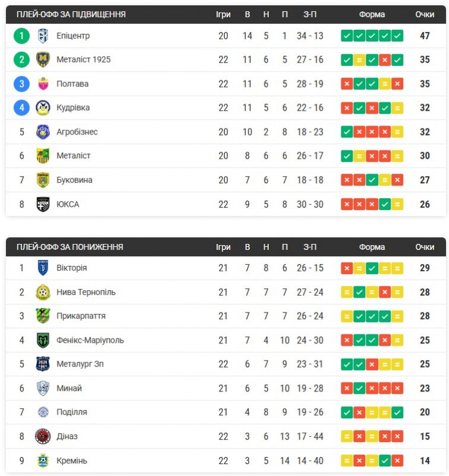Viewport: 449px width, 476px height.
Task: Click the ЮКСА black shield logo
Action: [x=43, y=204]
